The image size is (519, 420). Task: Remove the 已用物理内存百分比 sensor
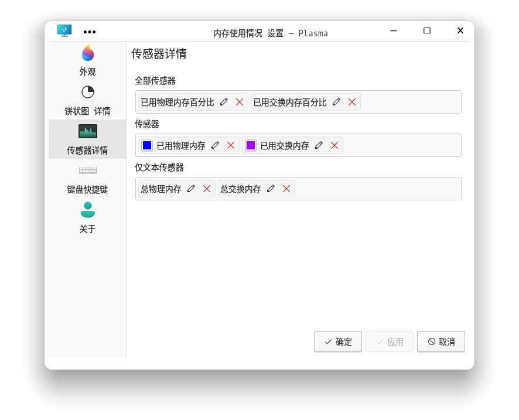[x=240, y=102]
